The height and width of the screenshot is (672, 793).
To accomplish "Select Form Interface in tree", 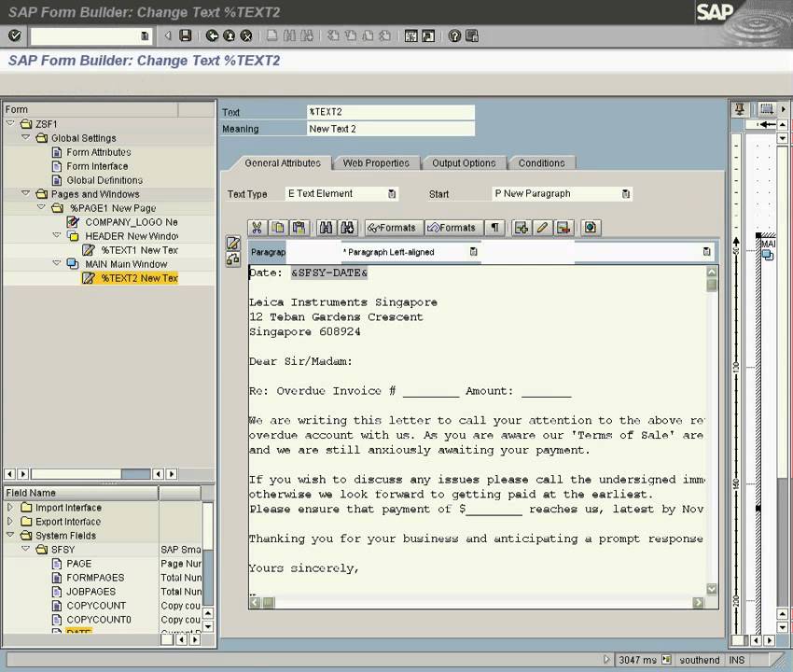I will pos(97,166).
